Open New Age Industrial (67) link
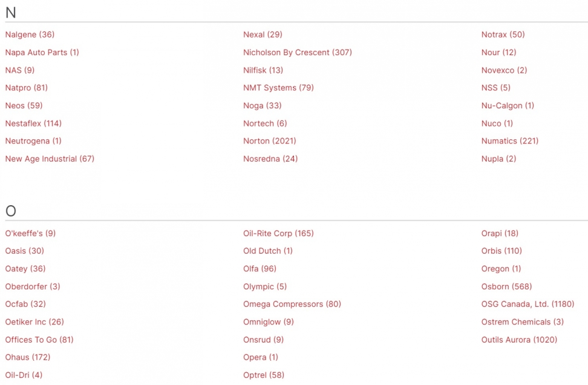588x385 pixels. coord(50,159)
